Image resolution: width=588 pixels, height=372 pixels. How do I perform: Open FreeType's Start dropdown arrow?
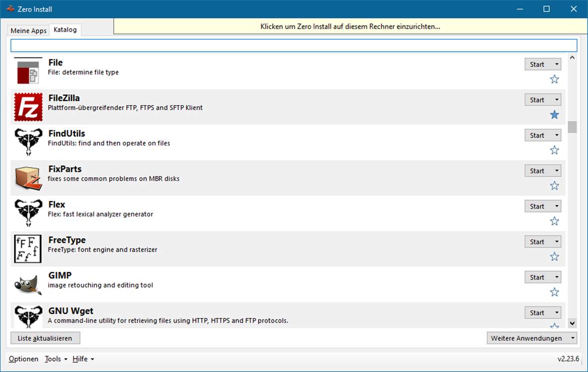pos(557,242)
